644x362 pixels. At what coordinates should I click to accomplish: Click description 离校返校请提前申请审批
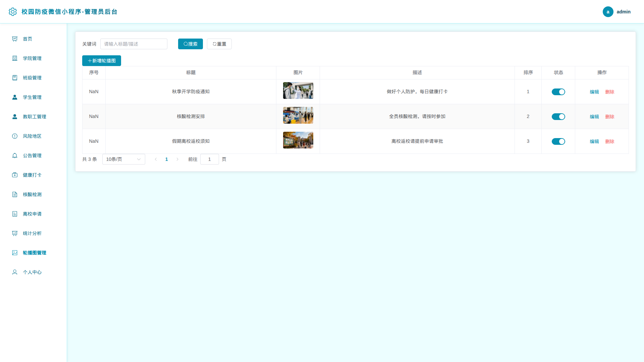pos(417,141)
